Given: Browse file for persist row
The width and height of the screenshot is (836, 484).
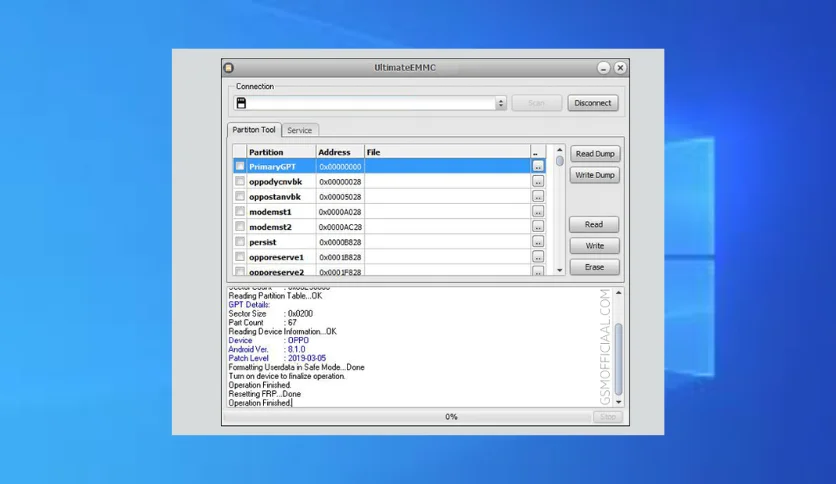Looking at the screenshot, I should tap(538, 241).
